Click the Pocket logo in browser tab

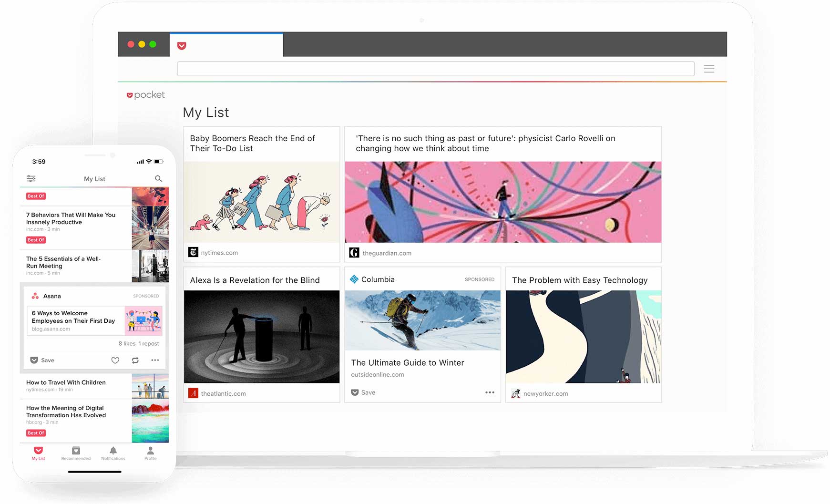click(182, 46)
